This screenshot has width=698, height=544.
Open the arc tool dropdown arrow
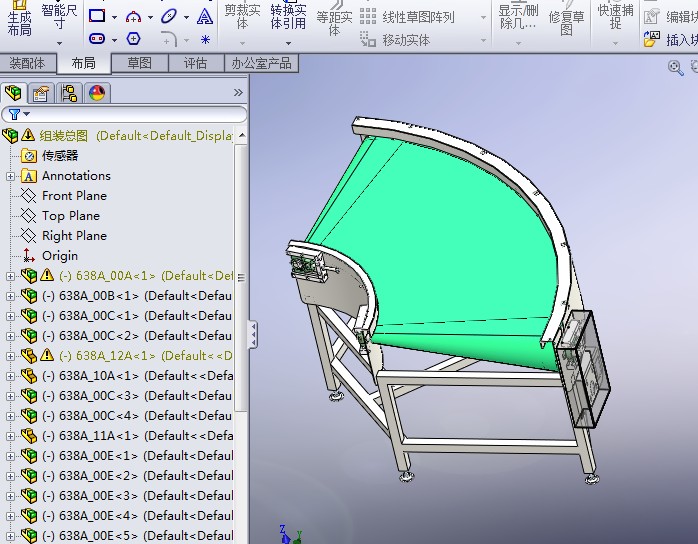coord(150,17)
